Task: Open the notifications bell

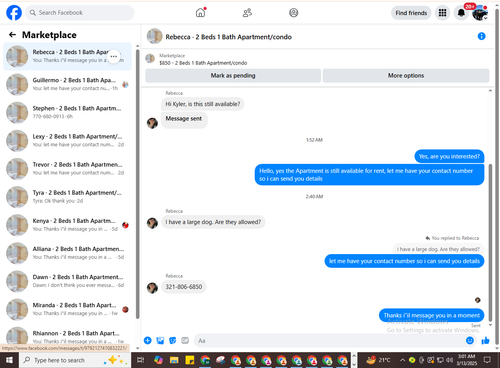Action: pos(461,13)
